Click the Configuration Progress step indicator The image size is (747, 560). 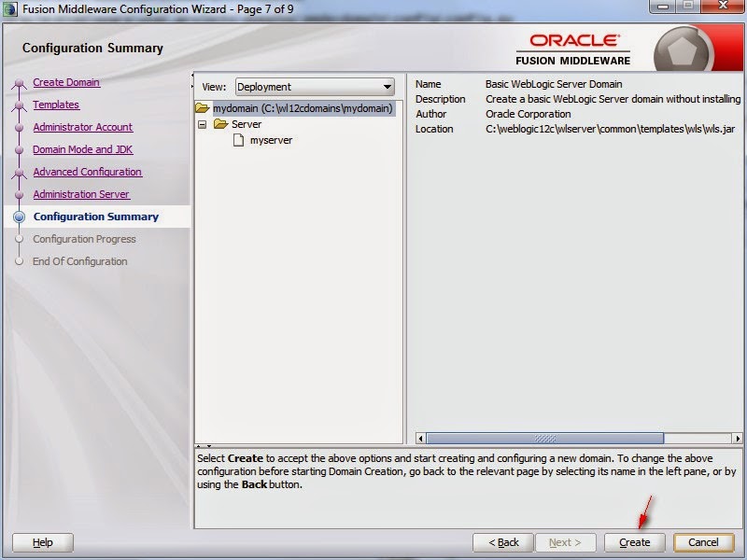coord(85,239)
